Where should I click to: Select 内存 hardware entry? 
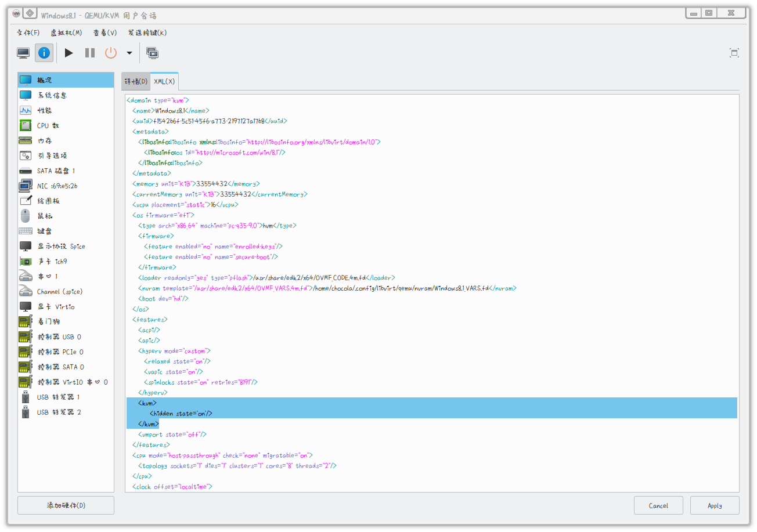pyautogui.click(x=66, y=140)
